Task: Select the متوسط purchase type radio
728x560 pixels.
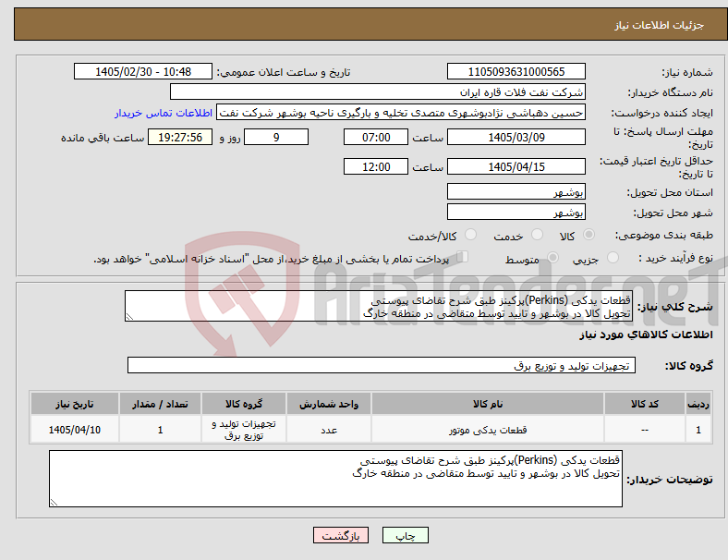Action: click(x=552, y=258)
